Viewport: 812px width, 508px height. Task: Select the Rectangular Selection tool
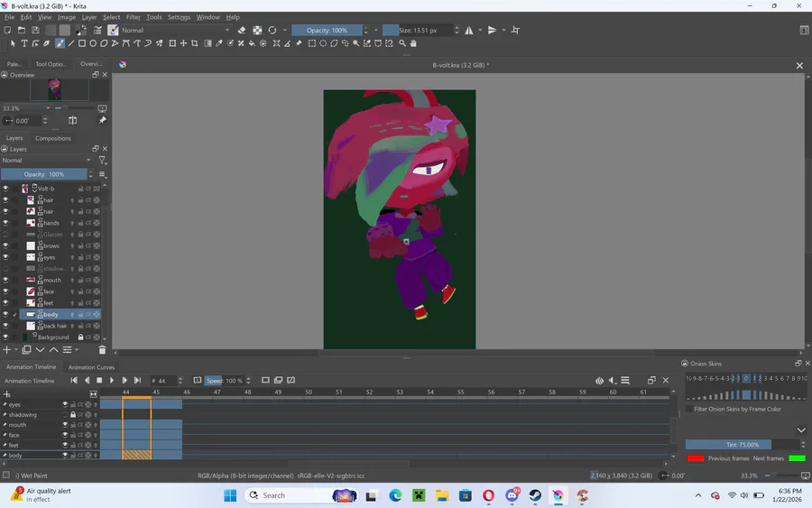coord(312,43)
